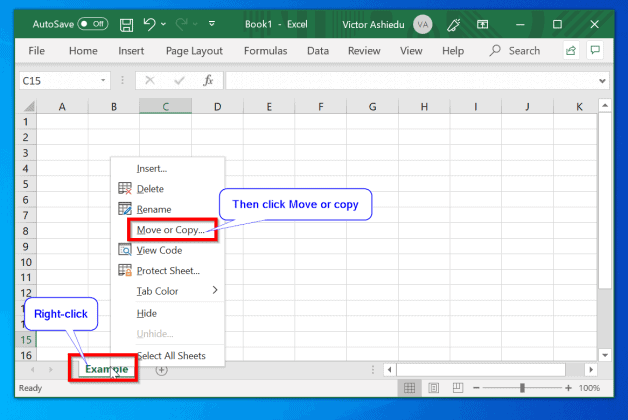Click the Ribbon Display Options icon
628x420 pixels.
(x=482, y=25)
